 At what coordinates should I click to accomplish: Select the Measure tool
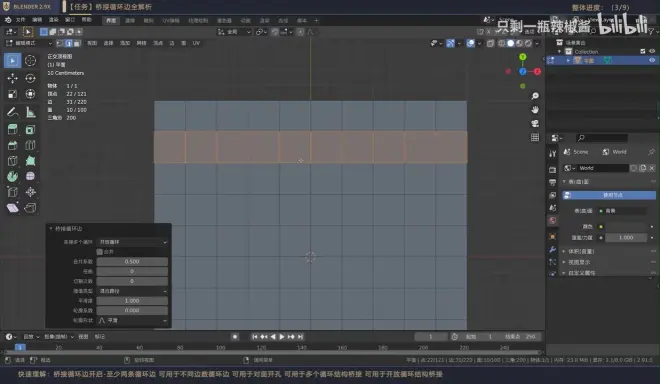tap(30, 112)
